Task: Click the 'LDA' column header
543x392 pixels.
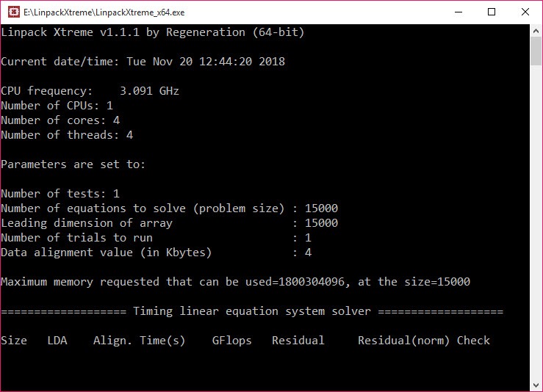Action: [x=57, y=341]
